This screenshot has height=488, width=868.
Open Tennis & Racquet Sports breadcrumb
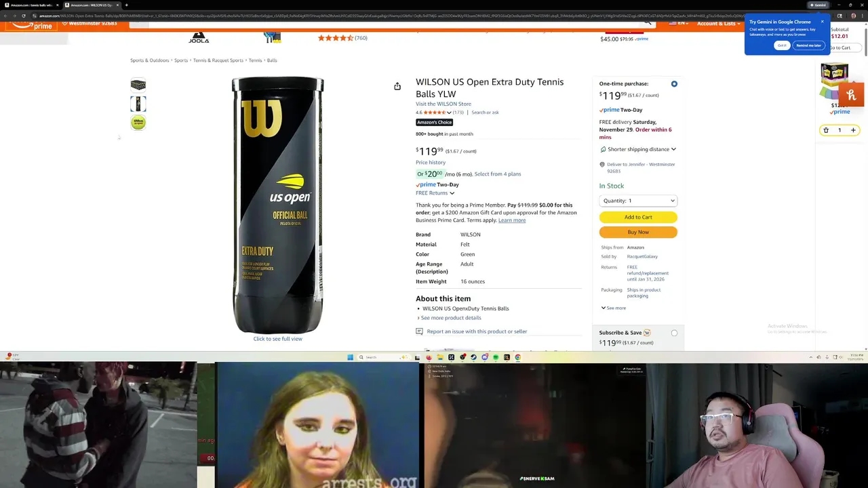coord(218,60)
